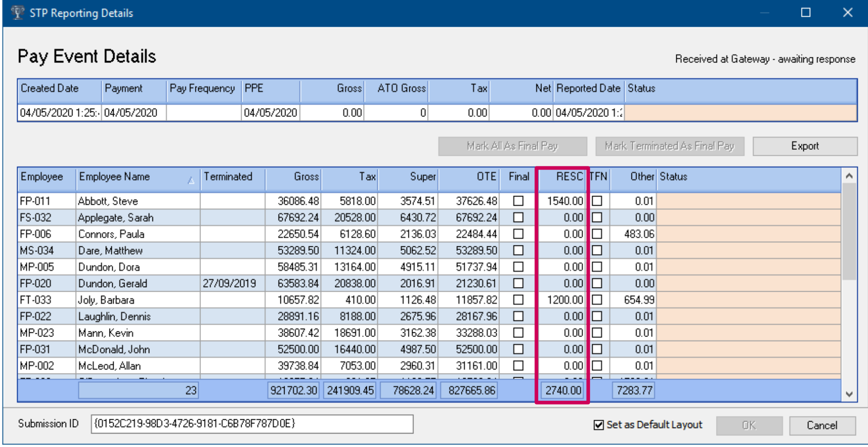Image resolution: width=868 pixels, height=447 pixels.
Task: Click the greyed OK button
Action: click(749, 425)
